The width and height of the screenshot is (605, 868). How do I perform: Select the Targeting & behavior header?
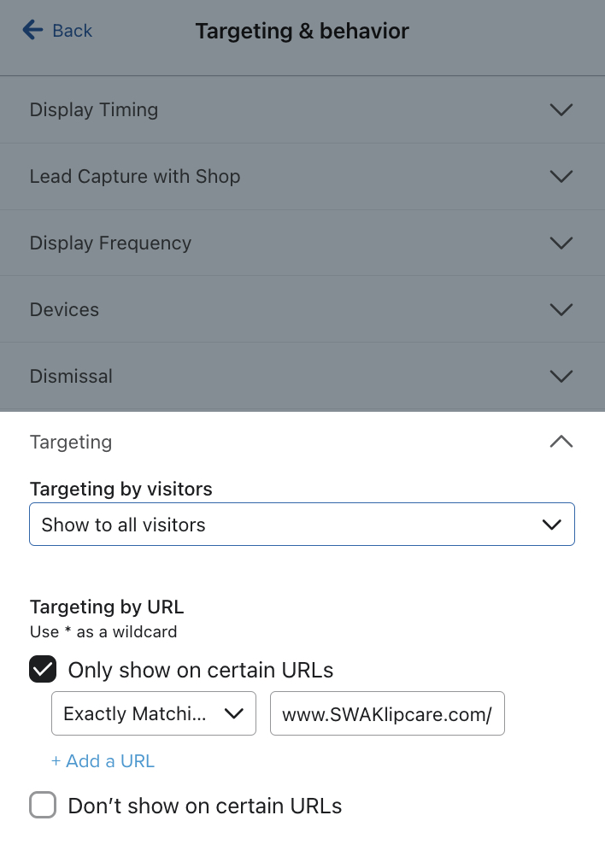302,31
